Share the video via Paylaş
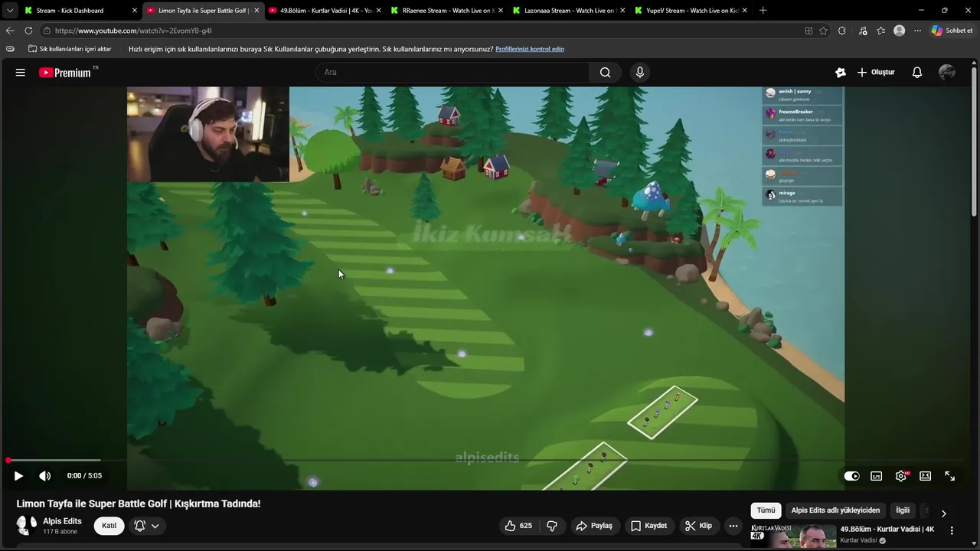980x551 pixels. click(x=594, y=526)
